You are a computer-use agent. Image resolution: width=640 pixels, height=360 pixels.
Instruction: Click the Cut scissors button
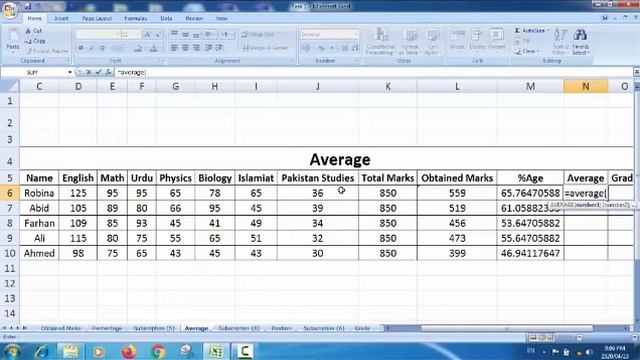point(33,31)
